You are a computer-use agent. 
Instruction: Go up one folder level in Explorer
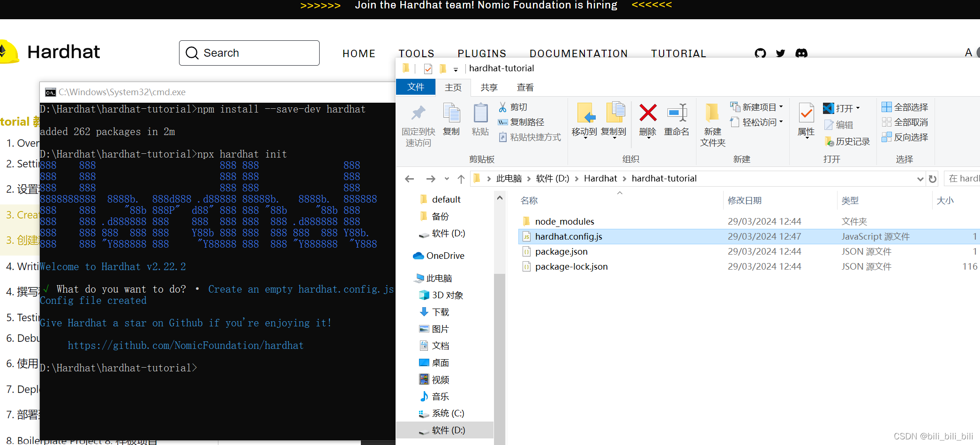(461, 179)
